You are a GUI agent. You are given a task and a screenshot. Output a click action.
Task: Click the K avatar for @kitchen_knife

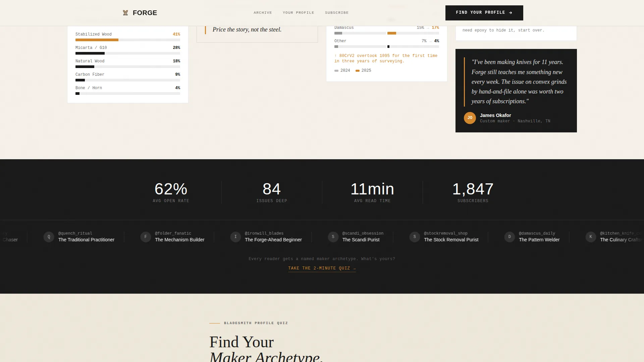(x=591, y=237)
